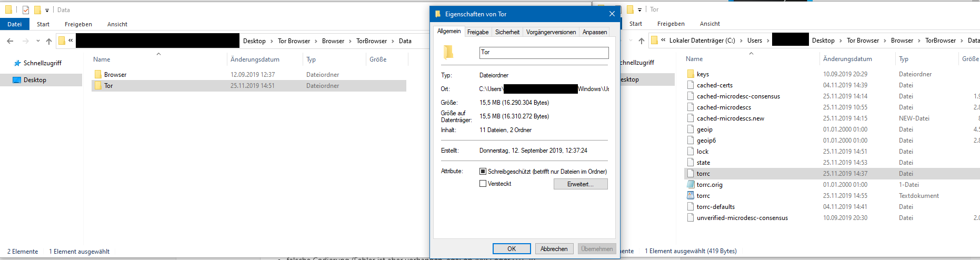This screenshot has height=260, width=980.
Task: Click the folder name field containing Tor
Action: (x=544, y=53)
